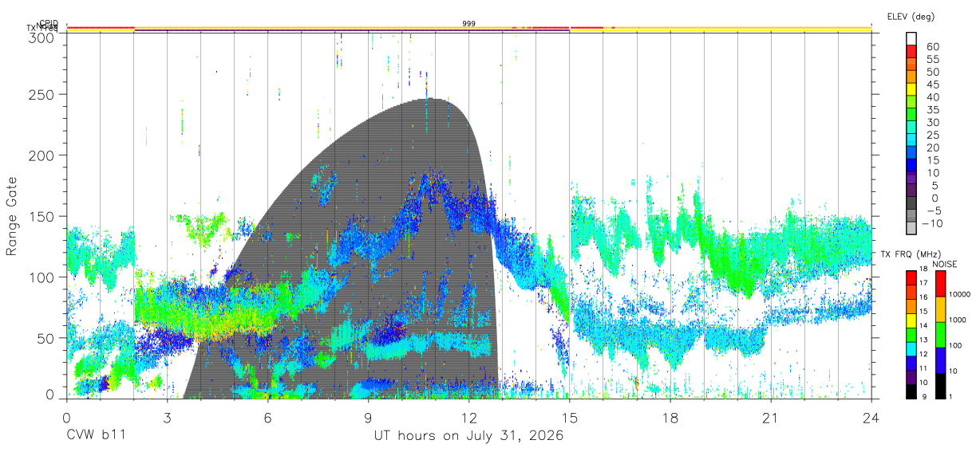Pick cyan TX FRQ swatch between 13 and 12
This screenshot has height=452, width=980.
pos(910,348)
